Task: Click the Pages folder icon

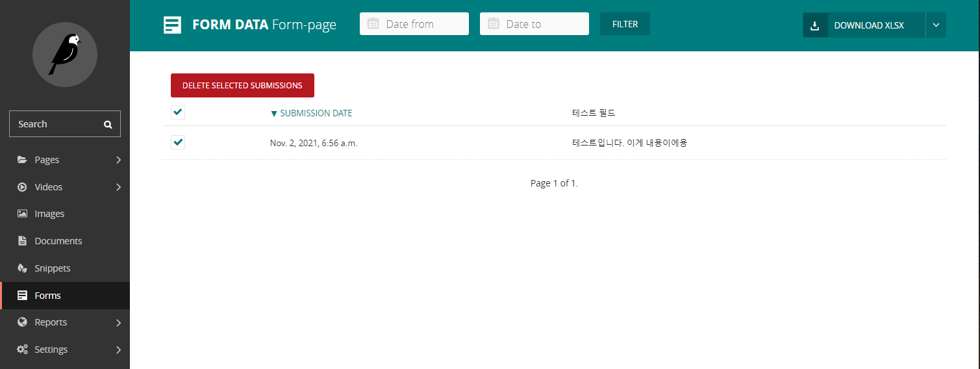Action: (x=22, y=160)
